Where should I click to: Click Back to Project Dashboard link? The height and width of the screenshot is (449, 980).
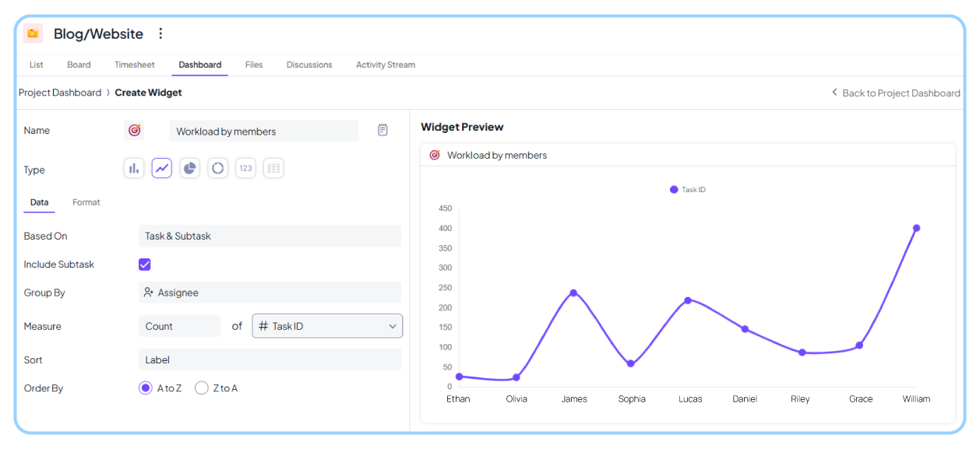point(901,93)
